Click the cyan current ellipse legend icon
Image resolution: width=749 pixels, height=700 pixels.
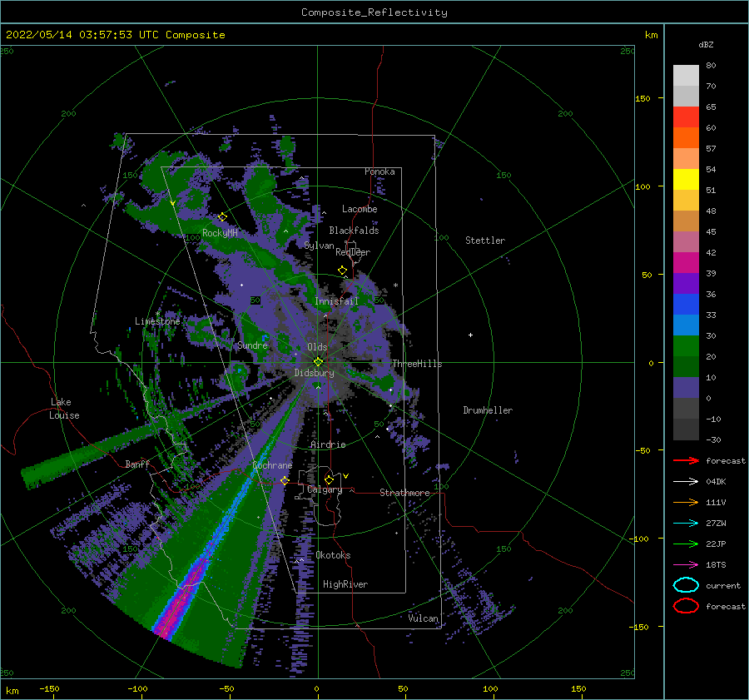(686, 585)
